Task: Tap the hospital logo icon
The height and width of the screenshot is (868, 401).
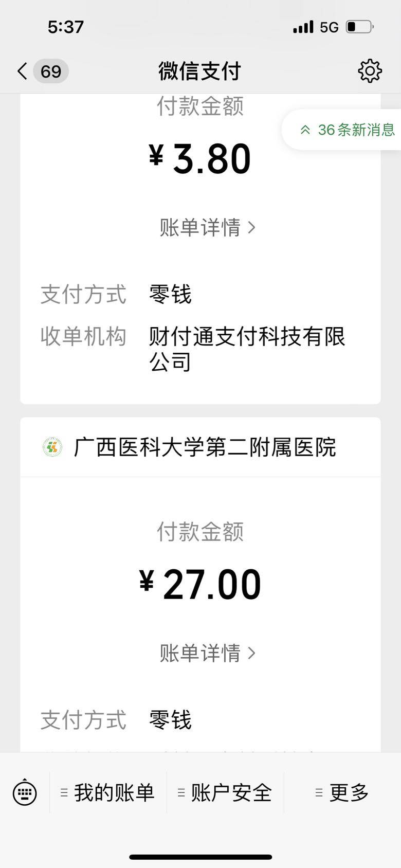Action: click(x=52, y=447)
